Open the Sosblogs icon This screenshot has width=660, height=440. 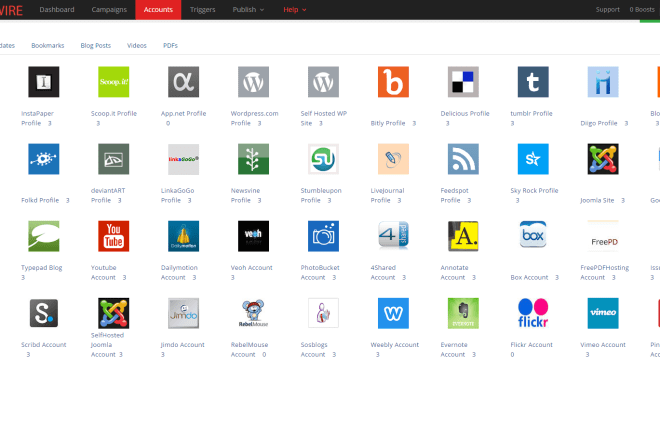(323, 313)
